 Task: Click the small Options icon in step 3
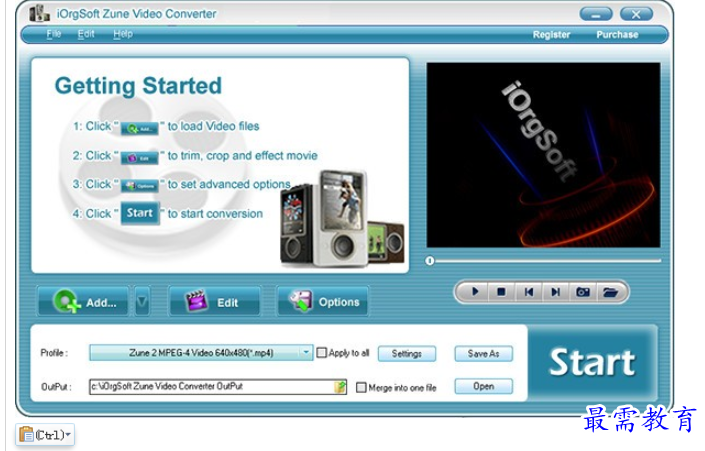click(x=140, y=186)
